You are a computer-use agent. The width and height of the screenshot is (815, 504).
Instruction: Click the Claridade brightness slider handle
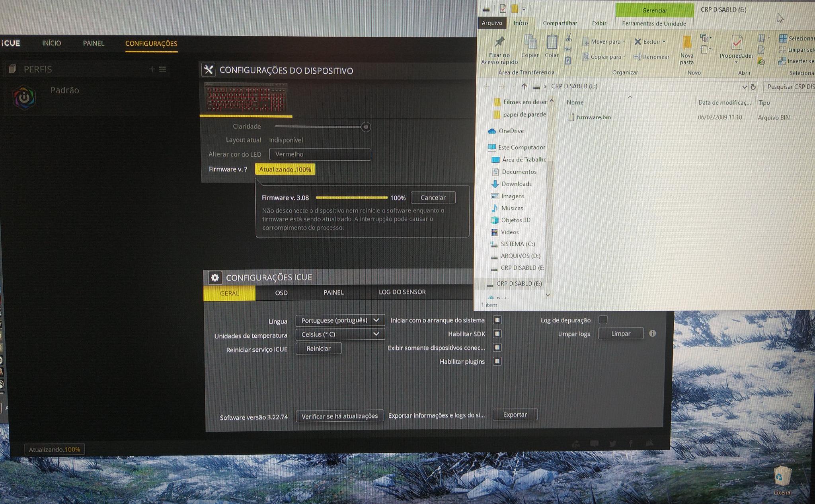click(x=366, y=127)
